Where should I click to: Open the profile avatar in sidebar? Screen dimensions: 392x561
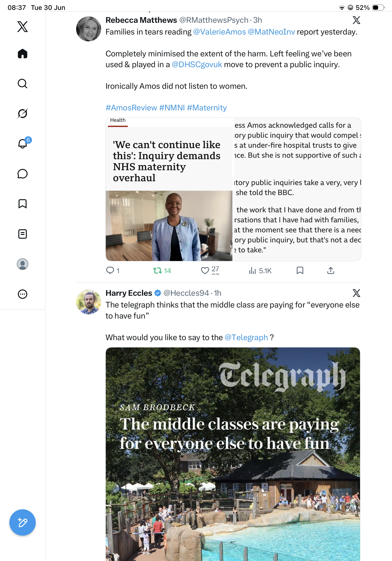pos(23,264)
